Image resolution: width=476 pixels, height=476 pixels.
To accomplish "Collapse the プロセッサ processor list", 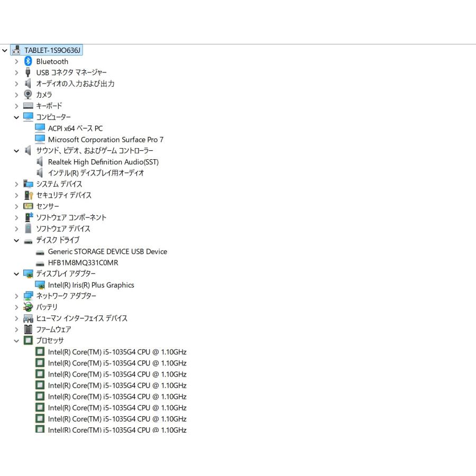I will coord(16,341).
